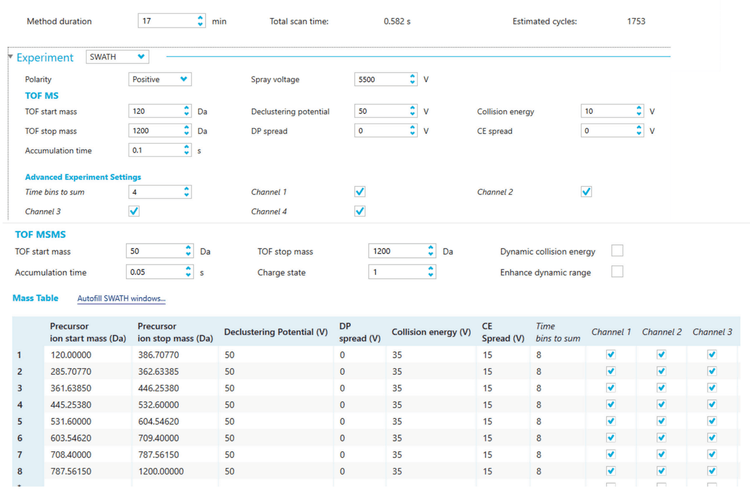This screenshot has height=494, width=750.
Task: Toggle Channel 3 checkbox in Advanced Settings
Action: coord(134,211)
